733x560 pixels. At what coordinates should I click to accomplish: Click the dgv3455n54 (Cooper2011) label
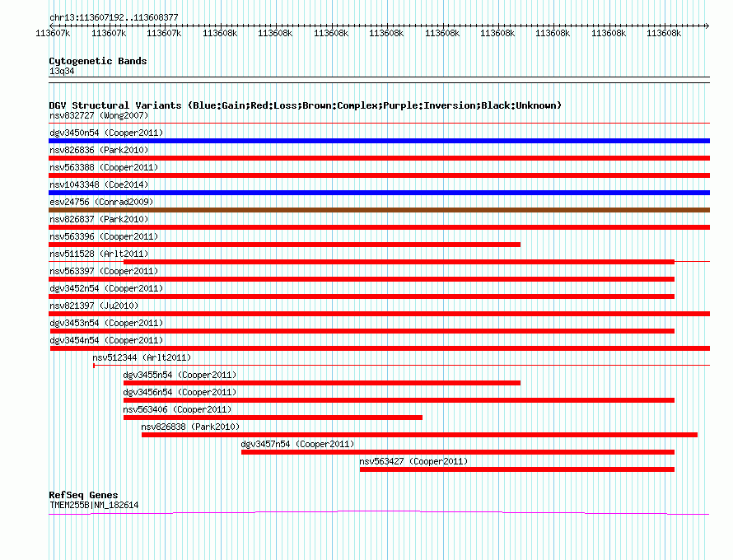click(x=180, y=375)
